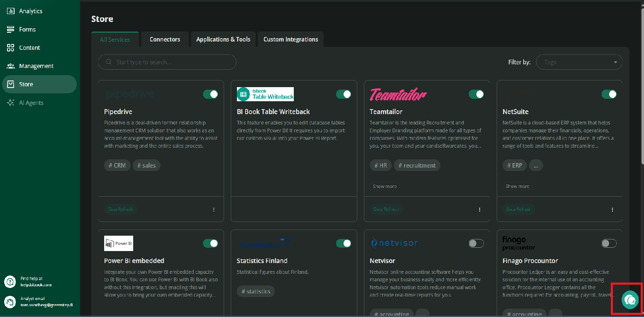This screenshot has height=317, width=644.
Task: Click the Store bag icon in sidebar
Action: tap(11, 84)
